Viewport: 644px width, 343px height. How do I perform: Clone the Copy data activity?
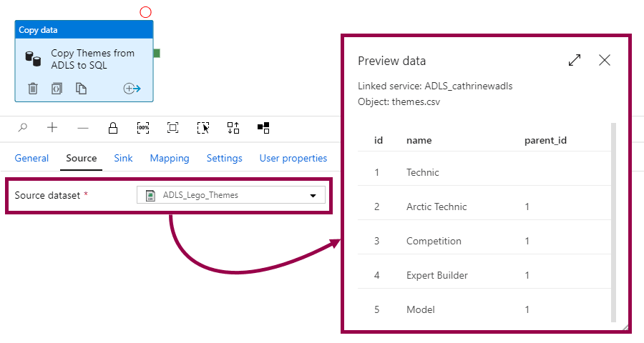[x=82, y=89]
